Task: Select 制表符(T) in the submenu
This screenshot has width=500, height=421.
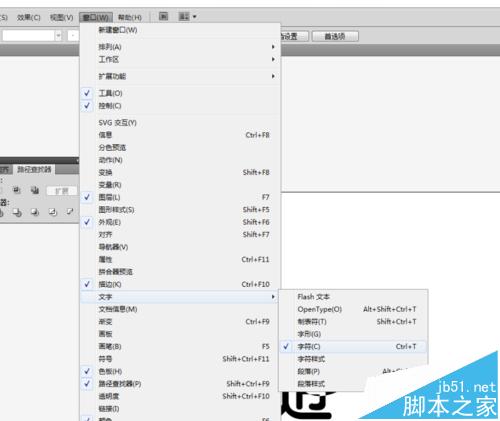Action: point(353,322)
